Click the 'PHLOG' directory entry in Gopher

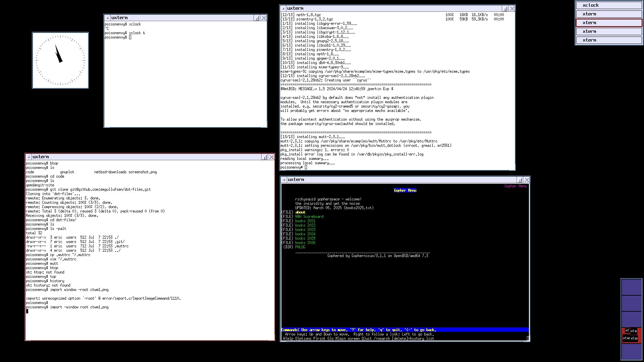[300, 247]
